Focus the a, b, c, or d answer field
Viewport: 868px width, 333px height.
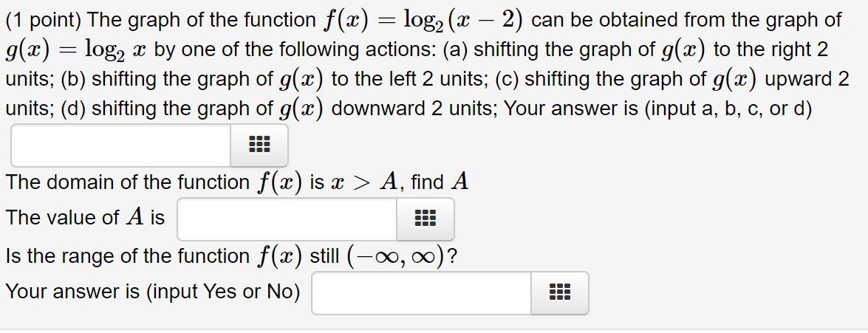tap(120, 145)
